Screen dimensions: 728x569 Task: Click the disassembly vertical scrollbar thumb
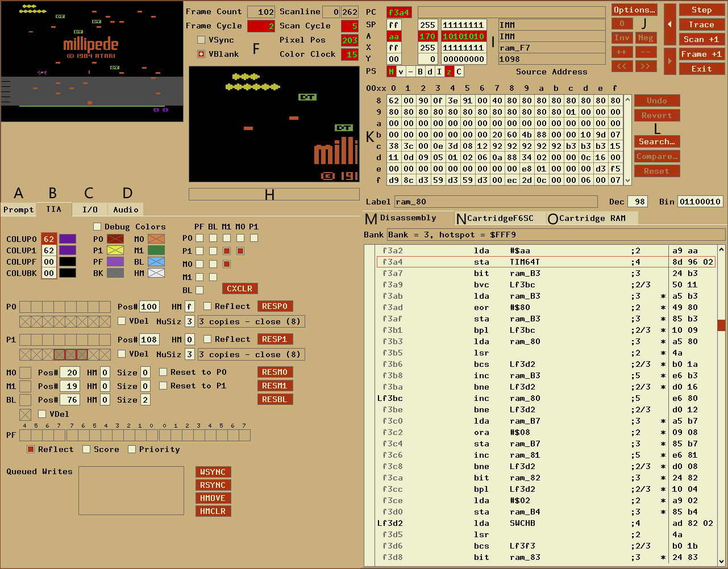pos(721,325)
